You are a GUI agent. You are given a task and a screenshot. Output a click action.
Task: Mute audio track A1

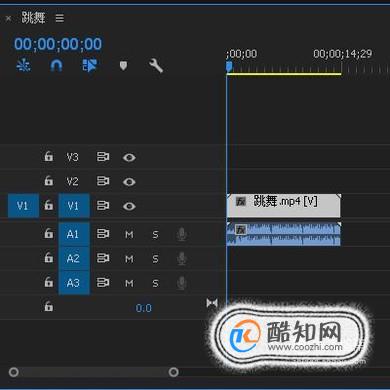click(129, 235)
